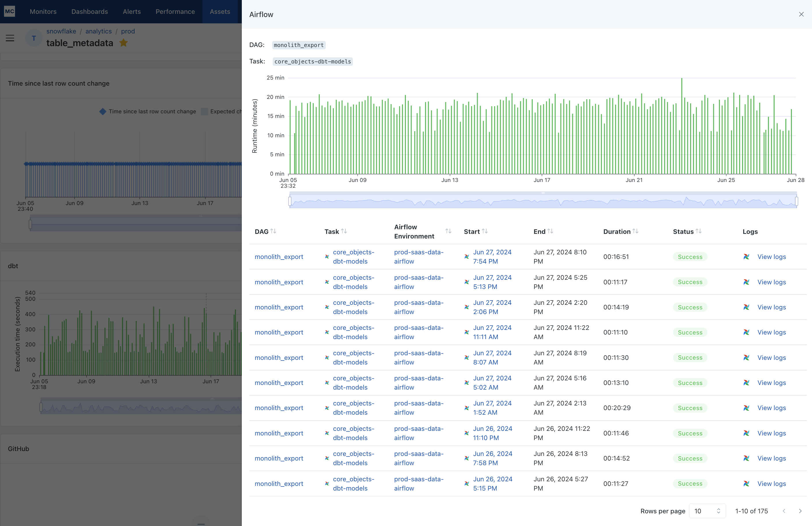Open the hamburger sidebar menu

tap(10, 38)
